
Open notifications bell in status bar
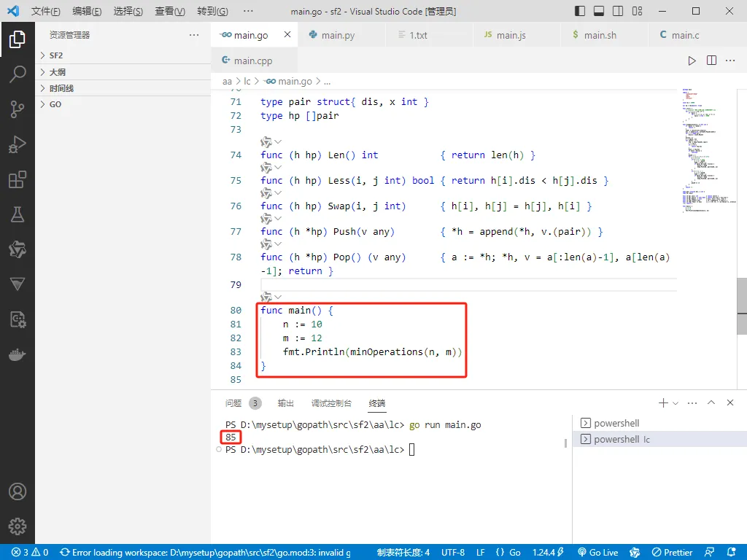click(x=732, y=553)
